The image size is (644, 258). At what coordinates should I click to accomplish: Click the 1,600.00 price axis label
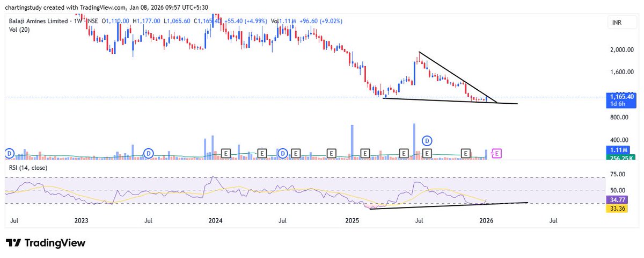point(621,72)
